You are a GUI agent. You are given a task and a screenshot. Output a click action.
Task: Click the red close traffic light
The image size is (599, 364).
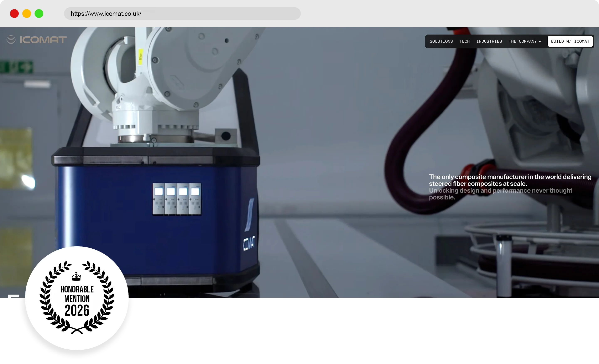[14, 14]
